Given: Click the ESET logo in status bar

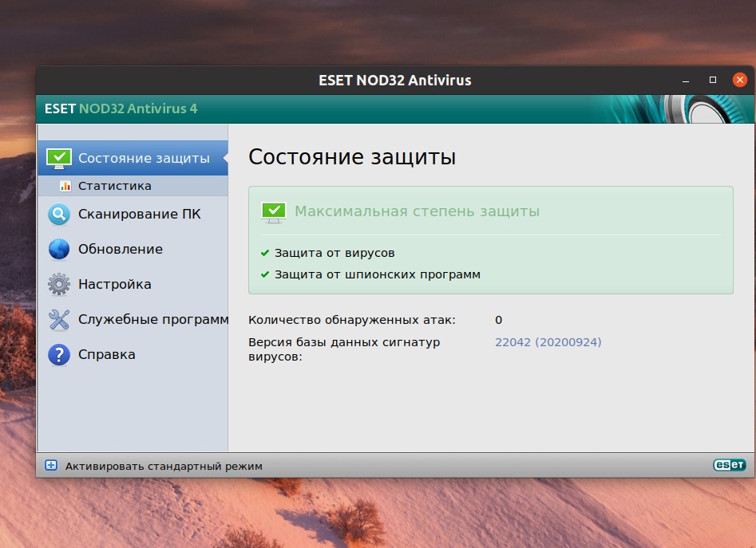Looking at the screenshot, I should pyautogui.click(x=730, y=465).
